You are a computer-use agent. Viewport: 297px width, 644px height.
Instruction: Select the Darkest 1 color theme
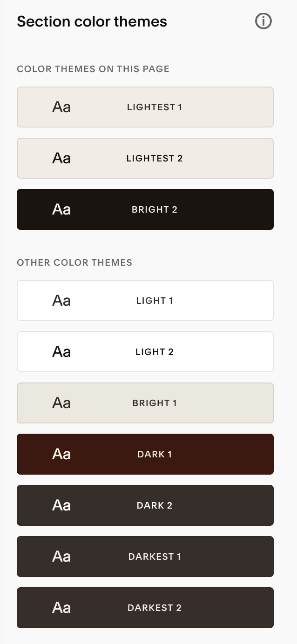pos(145,557)
